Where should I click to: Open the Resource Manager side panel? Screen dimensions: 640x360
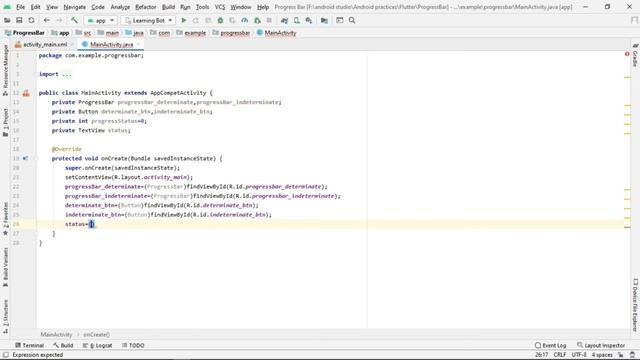(5, 70)
